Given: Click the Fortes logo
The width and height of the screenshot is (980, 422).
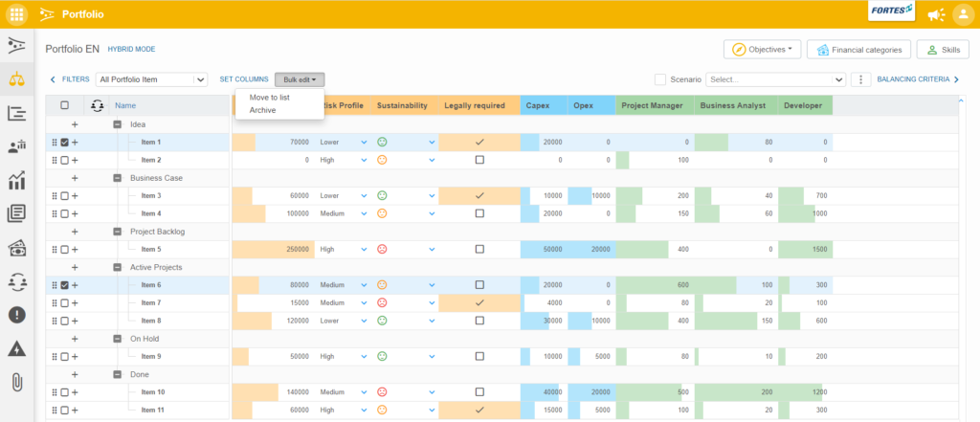Looking at the screenshot, I should pos(892,11).
